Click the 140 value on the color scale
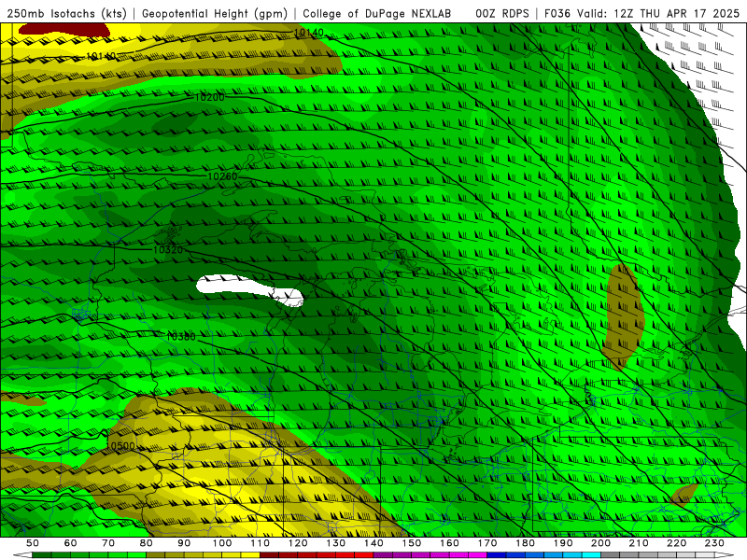 373,543
